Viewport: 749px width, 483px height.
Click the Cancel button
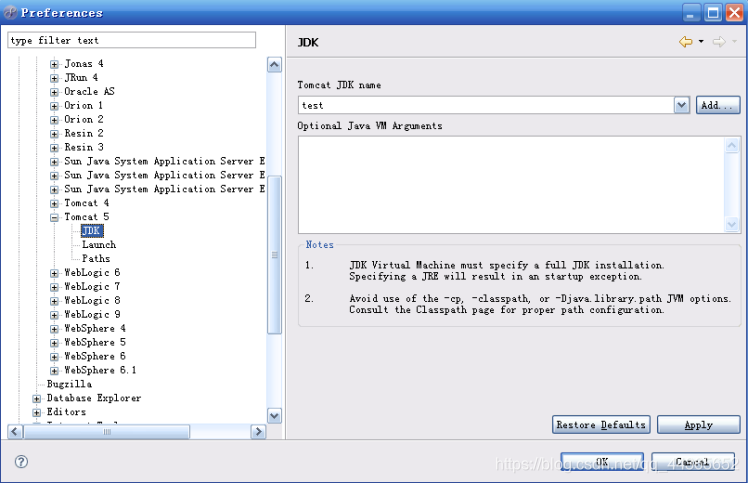pos(693,462)
